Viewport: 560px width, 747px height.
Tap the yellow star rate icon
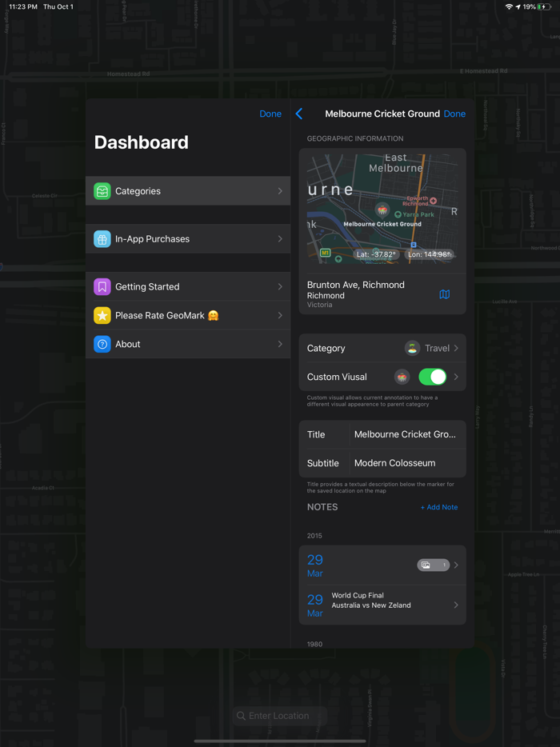pyautogui.click(x=102, y=315)
